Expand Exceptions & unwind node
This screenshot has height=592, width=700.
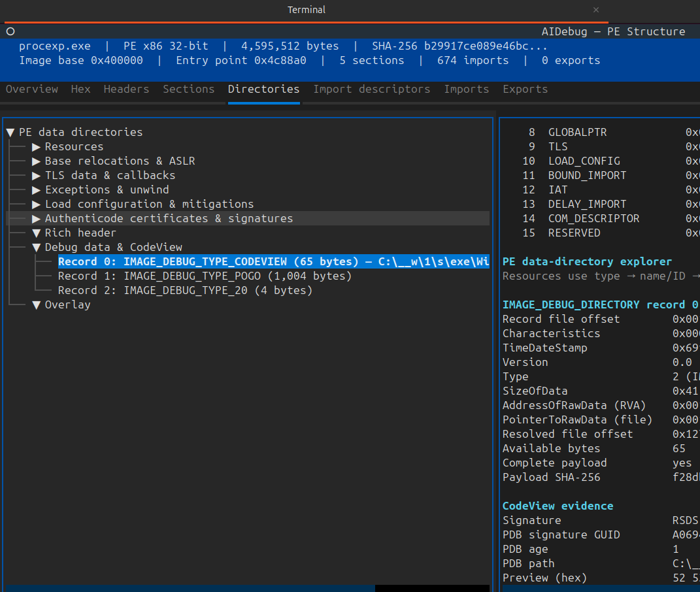[x=37, y=190]
